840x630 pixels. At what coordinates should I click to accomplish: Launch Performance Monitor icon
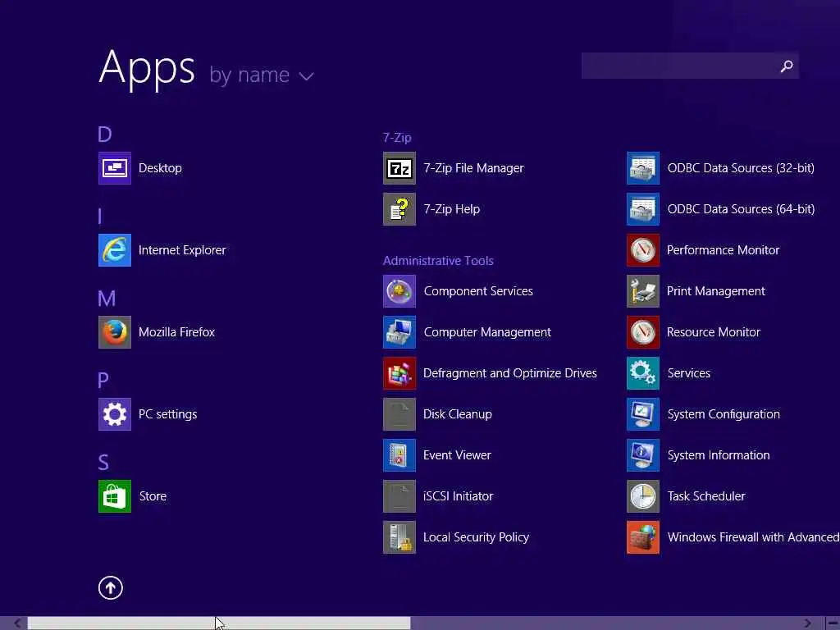point(643,250)
